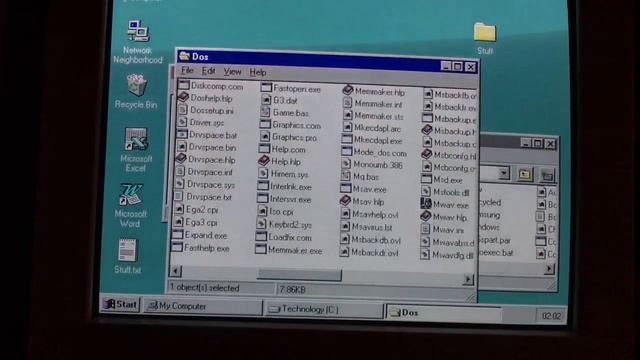Click the Mwav.hlp help book icon
Viewport: 640px width, 360px height.
[426, 216]
